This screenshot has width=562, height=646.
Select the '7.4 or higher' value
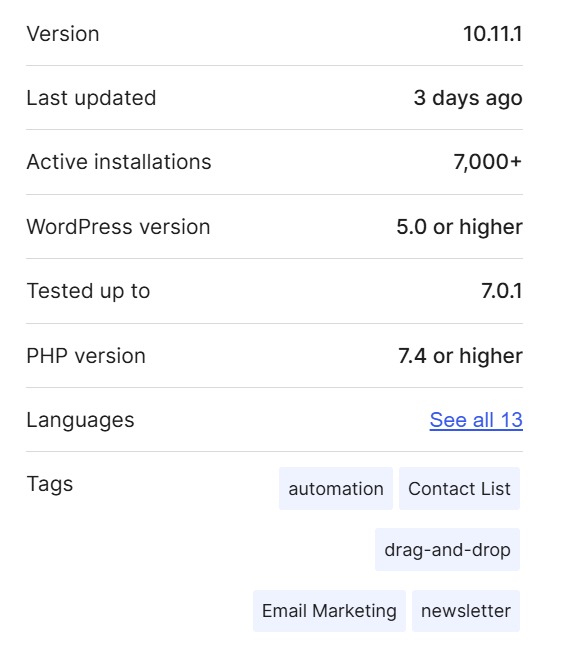460,356
